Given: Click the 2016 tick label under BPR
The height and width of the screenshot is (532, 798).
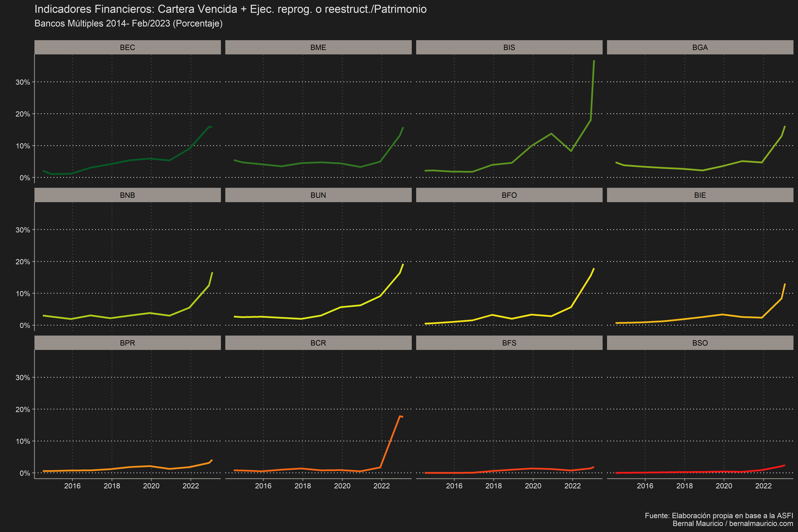Looking at the screenshot, I should (x=72, y=486).
